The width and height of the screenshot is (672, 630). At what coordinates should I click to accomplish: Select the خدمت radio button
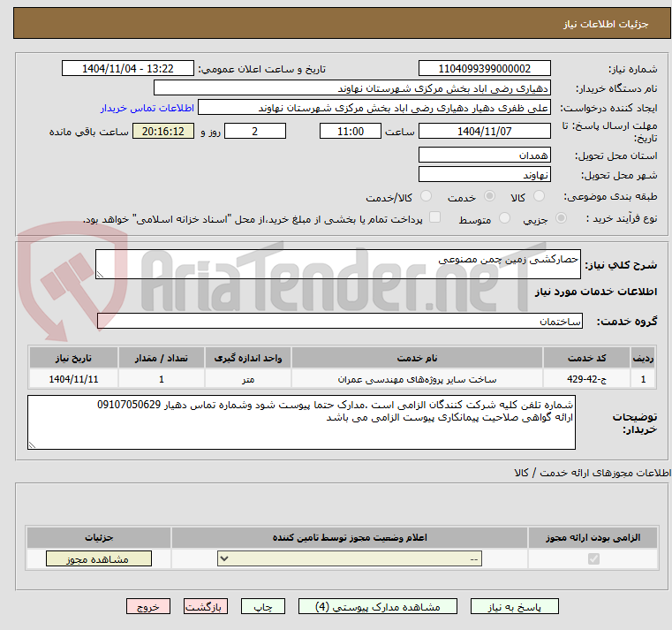489,196
